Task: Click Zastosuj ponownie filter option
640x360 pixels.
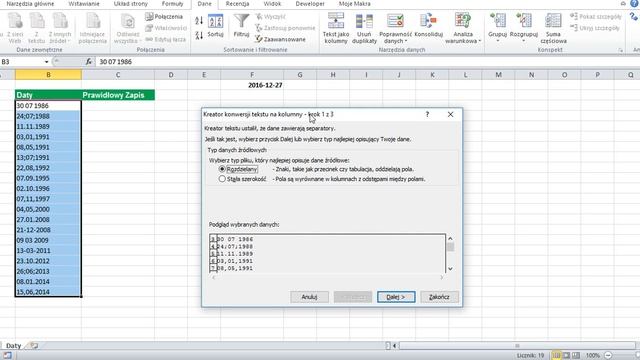Action: tap(285, 28)
